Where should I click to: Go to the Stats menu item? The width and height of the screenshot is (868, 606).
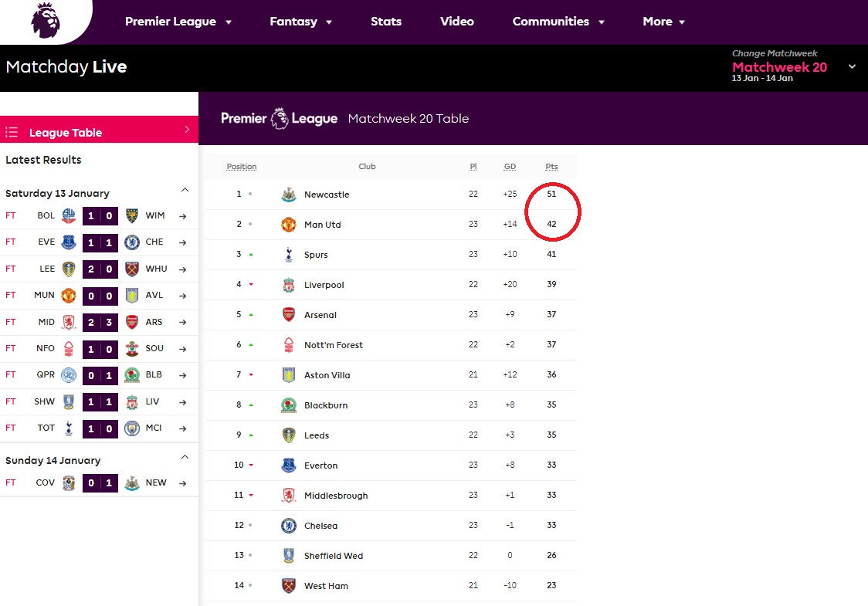click(x=385, y=22)
